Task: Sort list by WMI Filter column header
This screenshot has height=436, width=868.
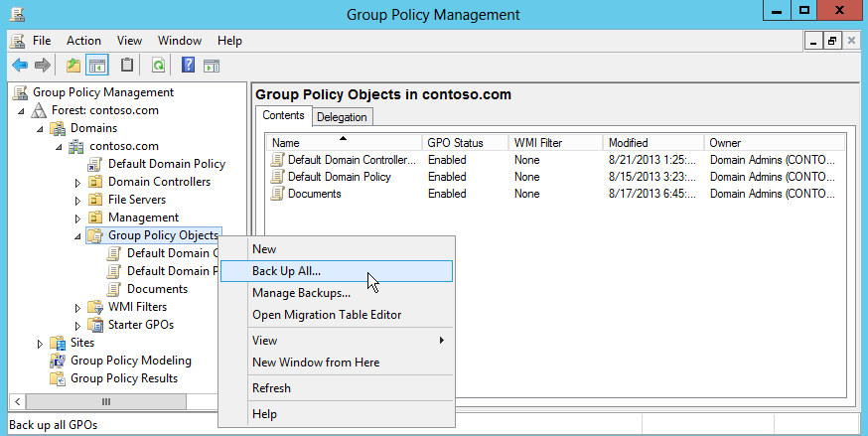Action: point(556,143)
